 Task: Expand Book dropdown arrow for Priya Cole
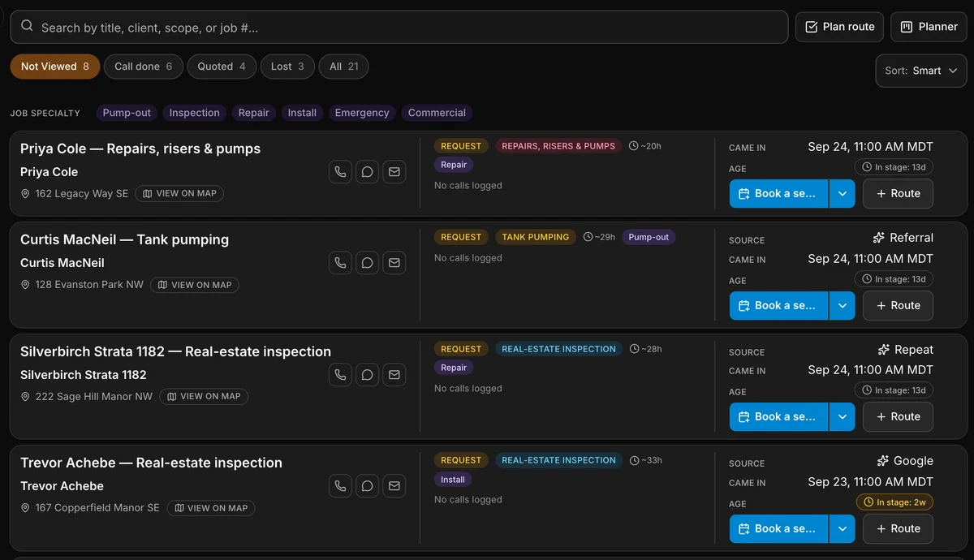coord(842,194)
